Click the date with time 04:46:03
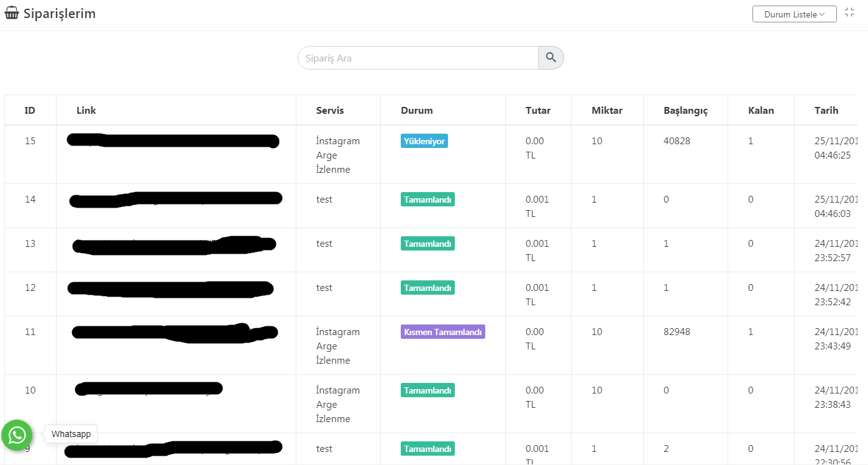This screenshot has width=868, height=465. click(x=836, y=206)
